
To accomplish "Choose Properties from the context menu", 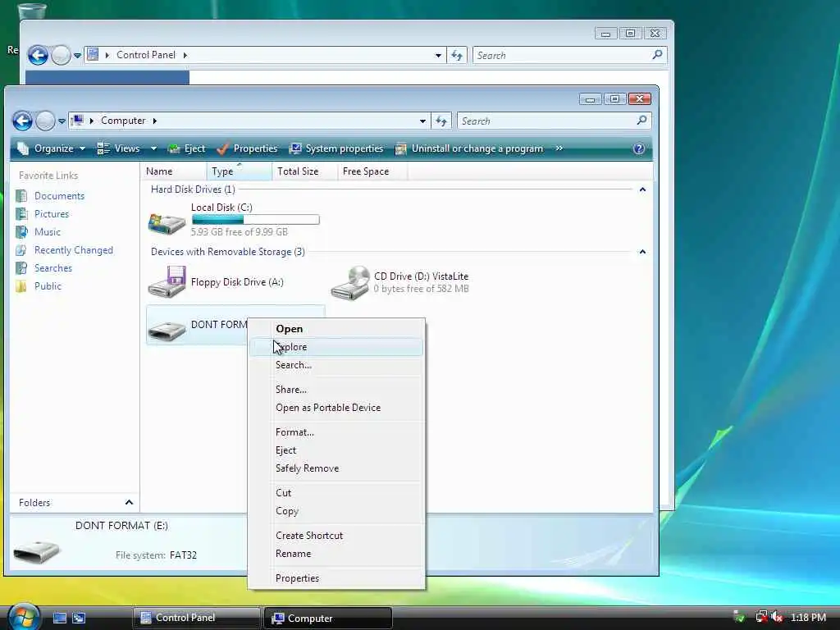I will 336,578.
